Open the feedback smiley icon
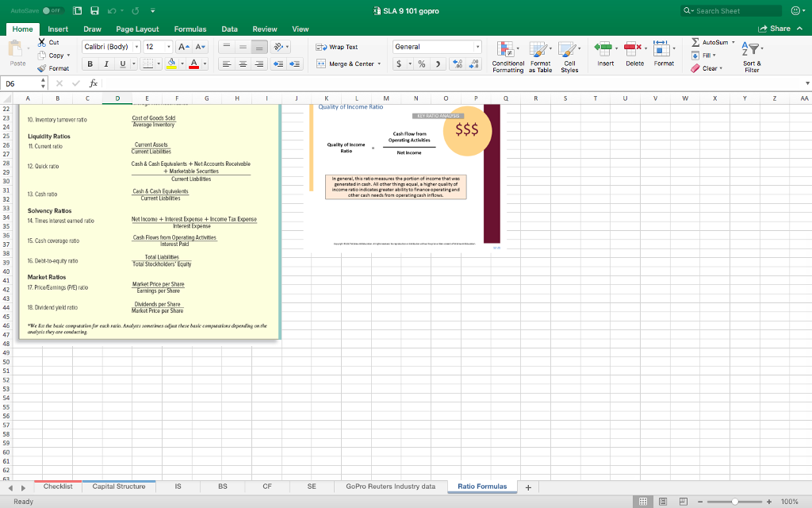The width and height of the screenshot is (812, 508). pos(796,10)
